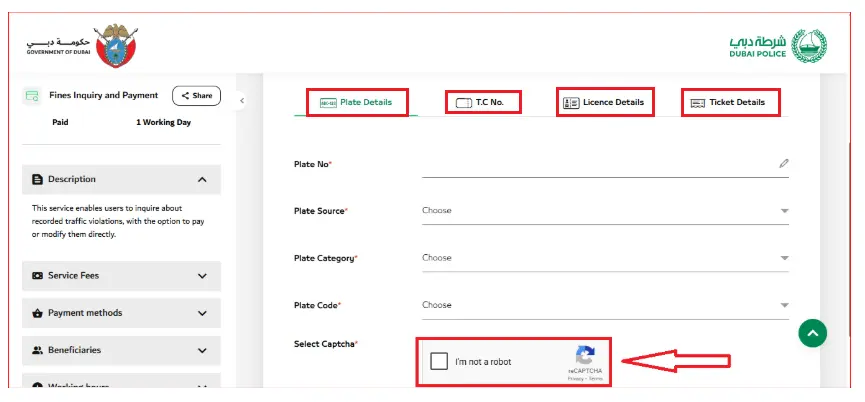865x402 pixels.
Task: Collapse the Description section
Action: tap(121, 179)
